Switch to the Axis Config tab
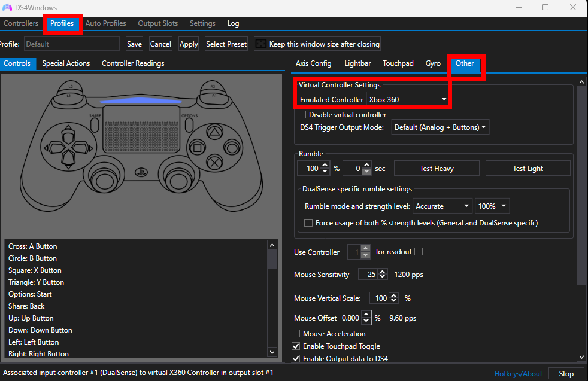 click(x=314, y=63)
